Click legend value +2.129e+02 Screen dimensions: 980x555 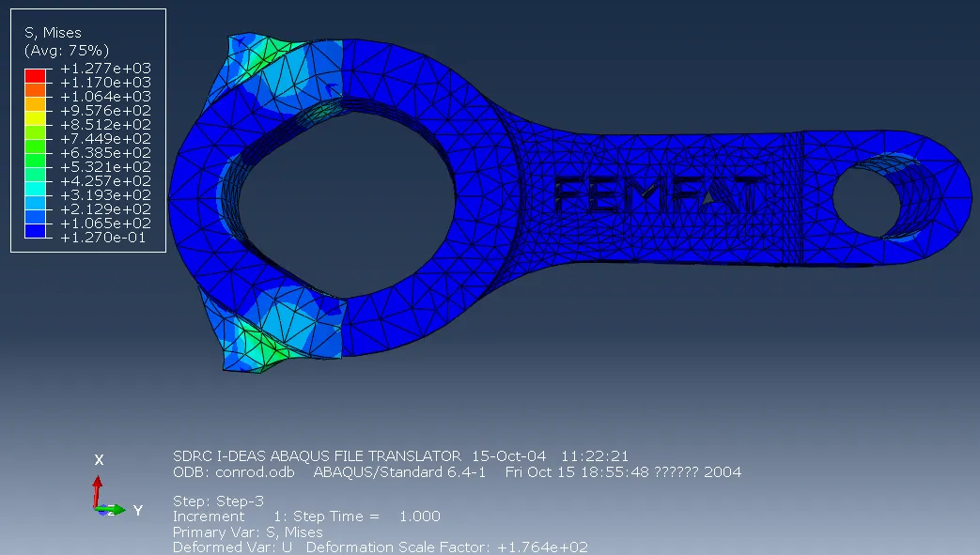tap(105, 208)
